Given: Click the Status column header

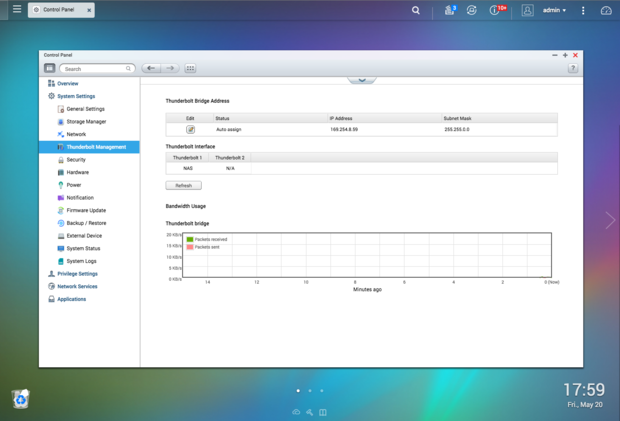Looking at the screenshot, I should [x=271, y=118].
